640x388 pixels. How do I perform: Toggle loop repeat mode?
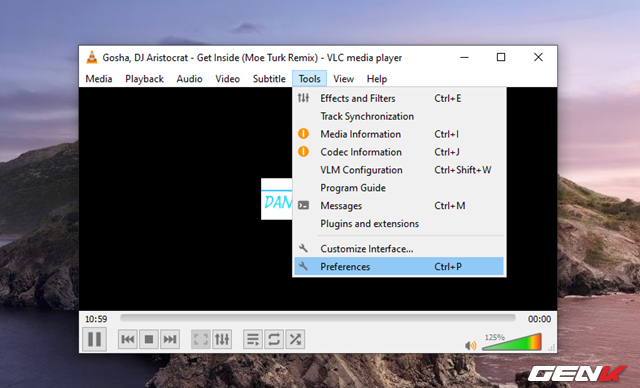click(274, 339)
